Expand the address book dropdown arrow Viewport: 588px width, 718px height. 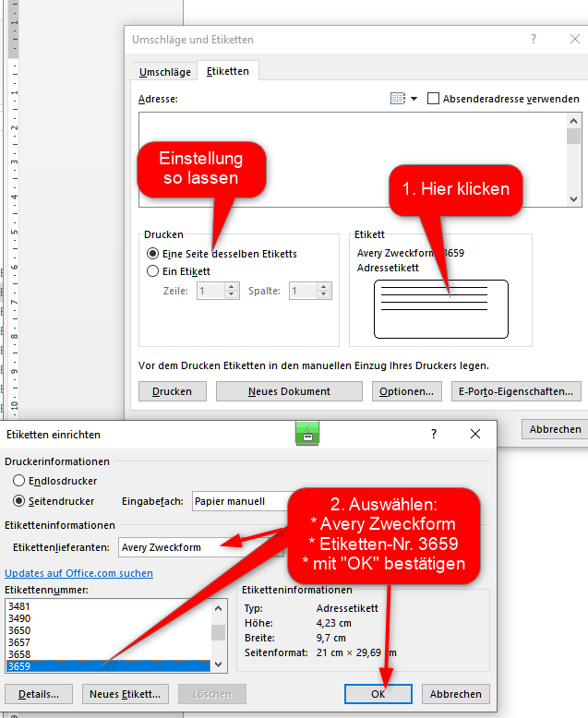pyautogui.click(x=414, y=99)
